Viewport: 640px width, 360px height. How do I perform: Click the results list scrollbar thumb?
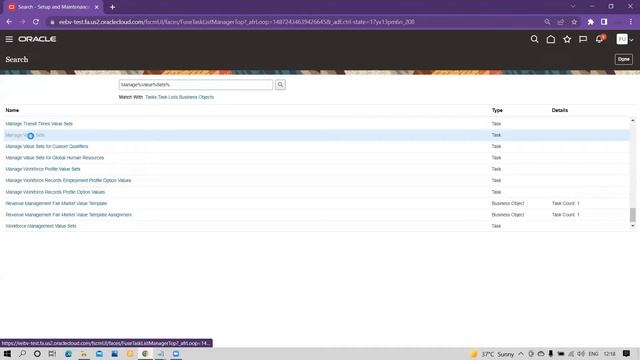click(633, 214)
